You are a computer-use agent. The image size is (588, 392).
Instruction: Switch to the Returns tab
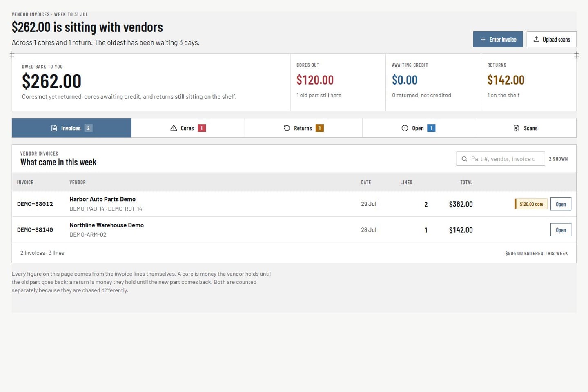(x=303, y=128)
